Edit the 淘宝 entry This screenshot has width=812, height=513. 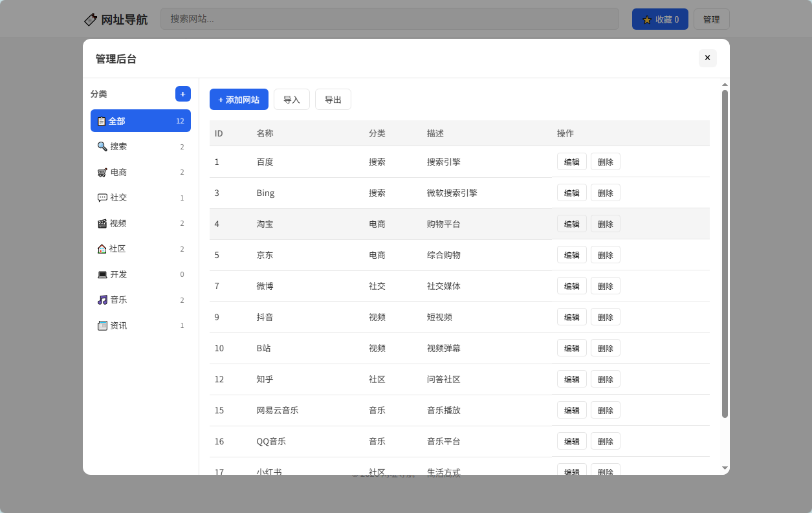point(571,223)
